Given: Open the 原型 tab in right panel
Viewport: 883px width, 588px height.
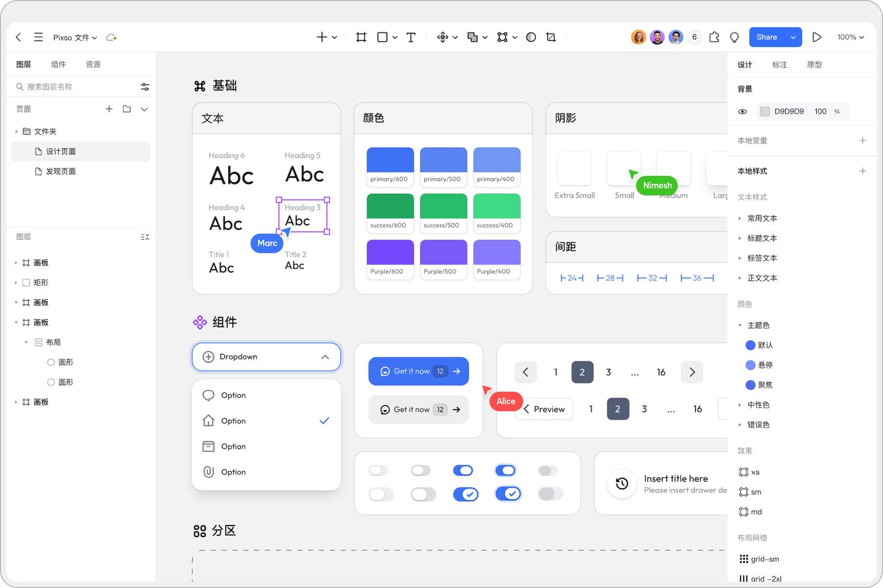Looking at the screenshot, I should pos(814,64).
